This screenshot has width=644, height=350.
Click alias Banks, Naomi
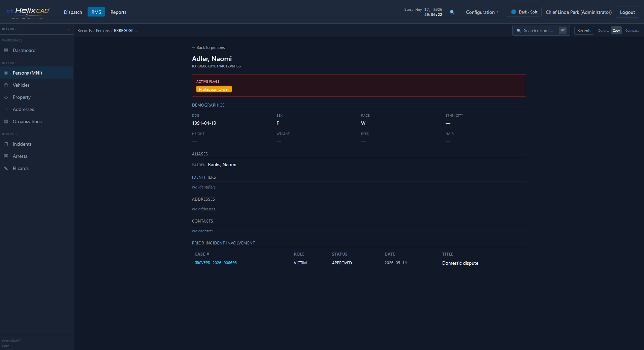[222, 165]
